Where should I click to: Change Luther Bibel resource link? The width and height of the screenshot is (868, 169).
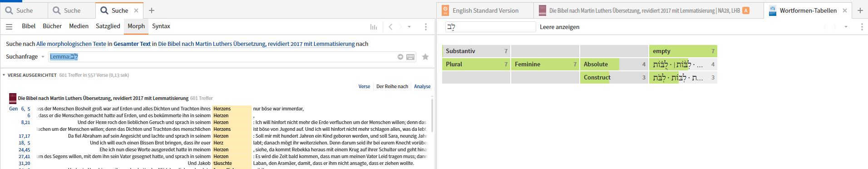256,44
